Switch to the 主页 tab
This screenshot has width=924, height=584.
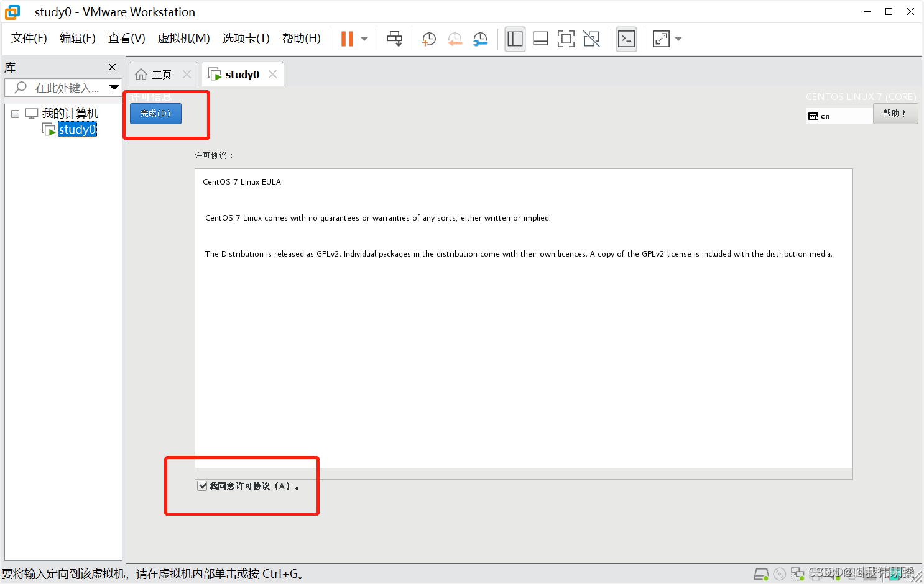point(164,75)
